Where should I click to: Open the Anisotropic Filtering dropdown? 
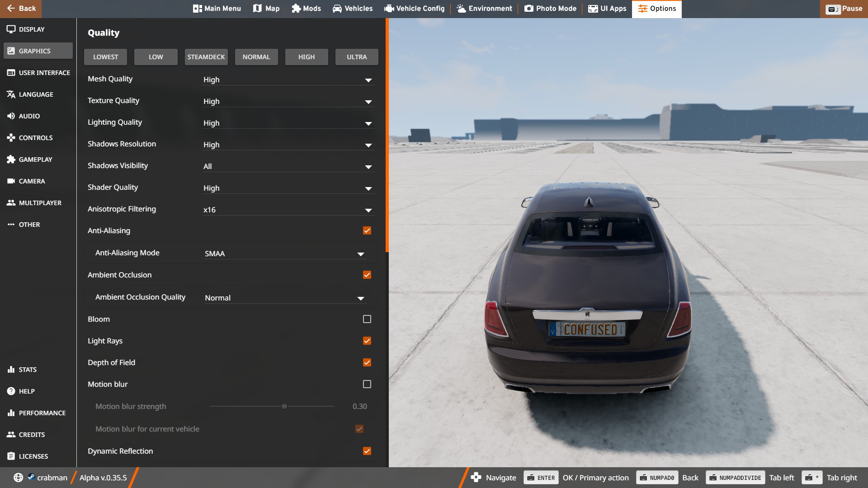click(288, 210)
